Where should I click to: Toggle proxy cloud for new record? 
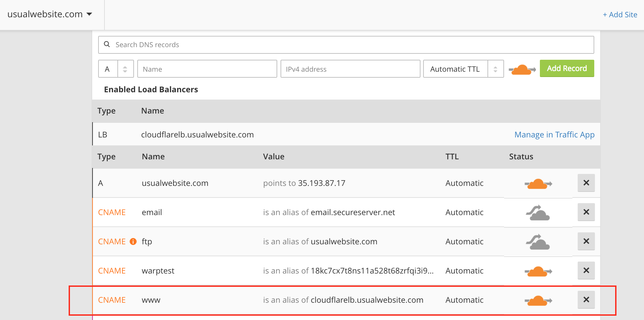coord(522,69)
